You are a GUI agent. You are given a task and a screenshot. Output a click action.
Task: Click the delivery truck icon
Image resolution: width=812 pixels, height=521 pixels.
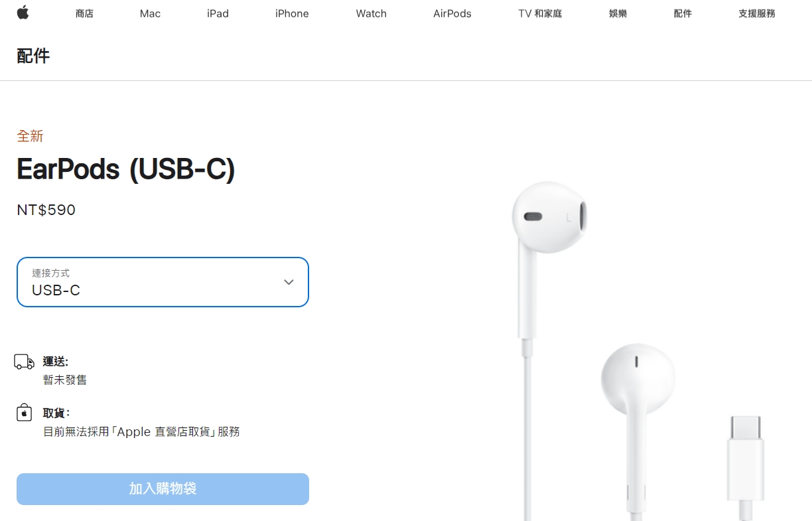tap(25, 362)
